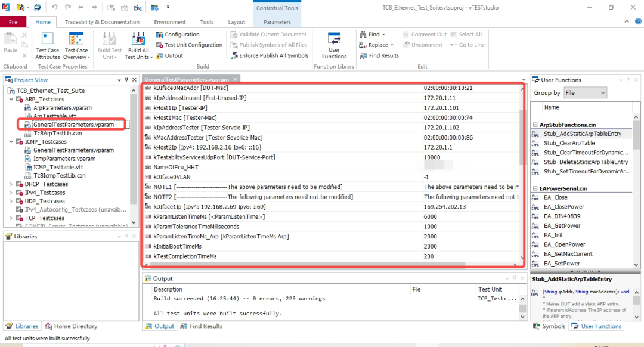Select Stub_DeleteStaticArpTableEntry function
Image resolution: width=644 pixels, height=347 pixels.
[x=586, y=162]
